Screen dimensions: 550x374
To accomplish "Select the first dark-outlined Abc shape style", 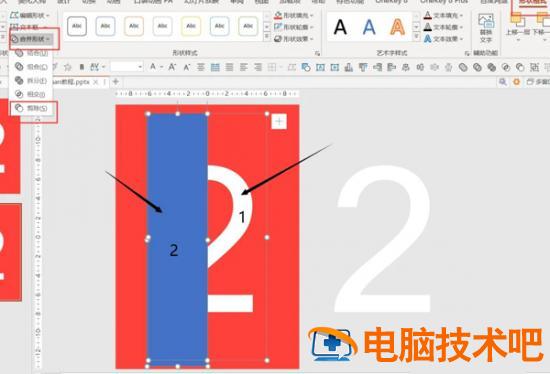I will tap(77, 26).
